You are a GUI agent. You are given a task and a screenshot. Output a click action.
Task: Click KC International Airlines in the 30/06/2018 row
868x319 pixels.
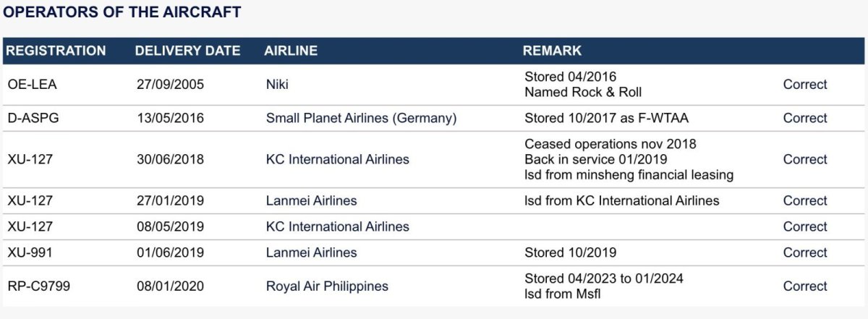tap(337, 159)
